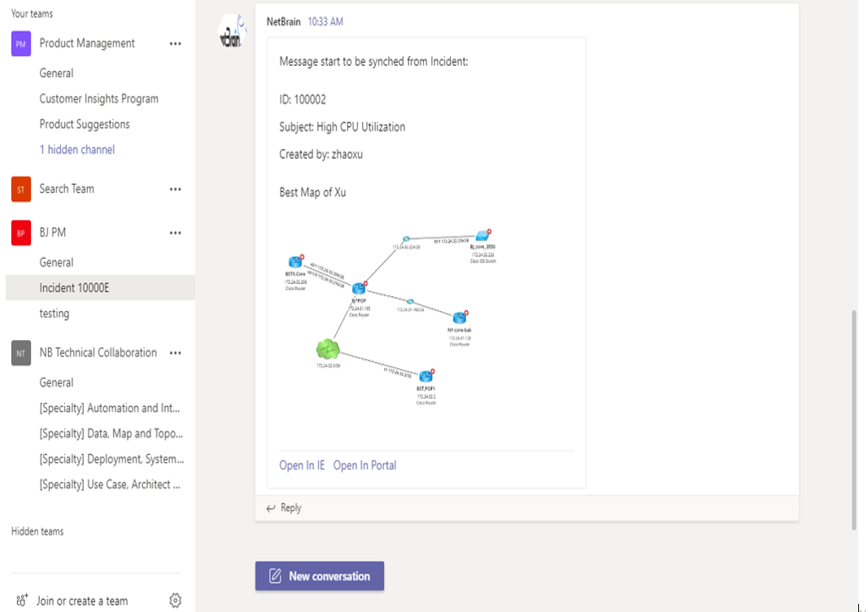Open more options for Product Management
The image size is (868, 612).
[175, 44]
